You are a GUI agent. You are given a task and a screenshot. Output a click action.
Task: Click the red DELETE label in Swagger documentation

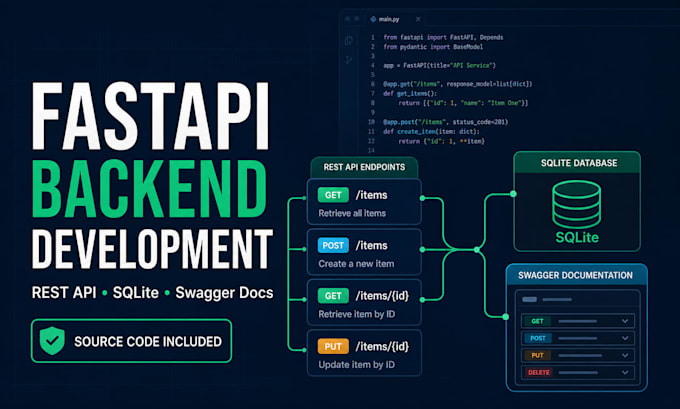point(539,372)
